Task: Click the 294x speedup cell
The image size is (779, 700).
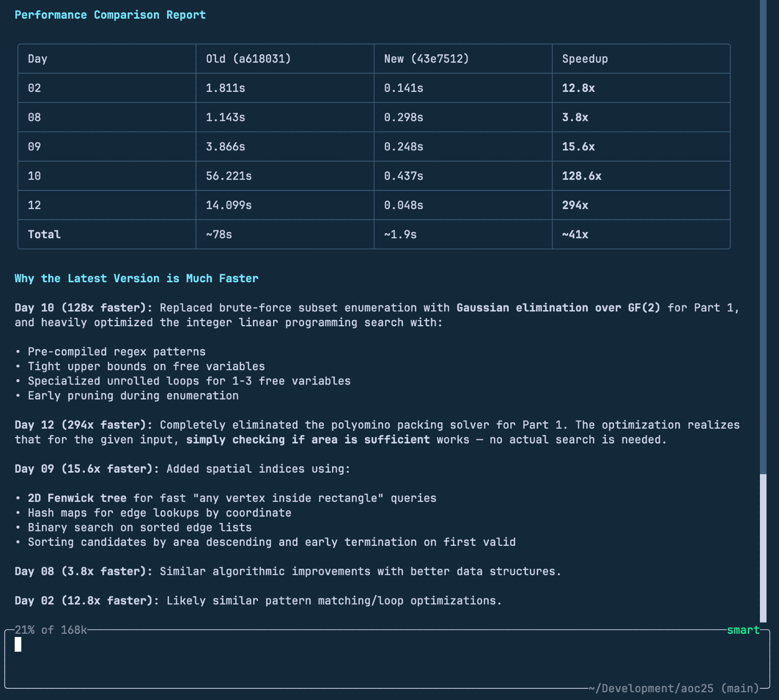Action: tap(575, 205)
